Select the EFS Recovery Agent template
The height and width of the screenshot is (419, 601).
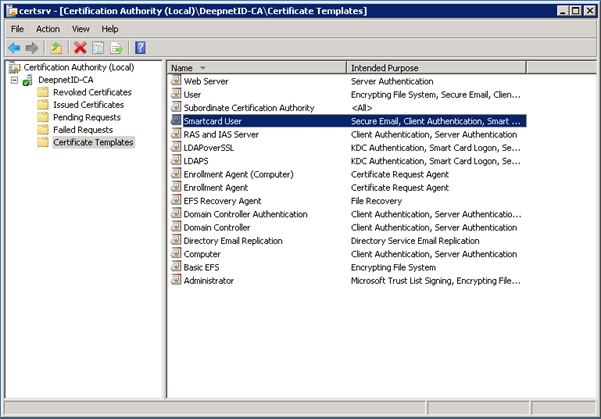[x=221, y=201]
